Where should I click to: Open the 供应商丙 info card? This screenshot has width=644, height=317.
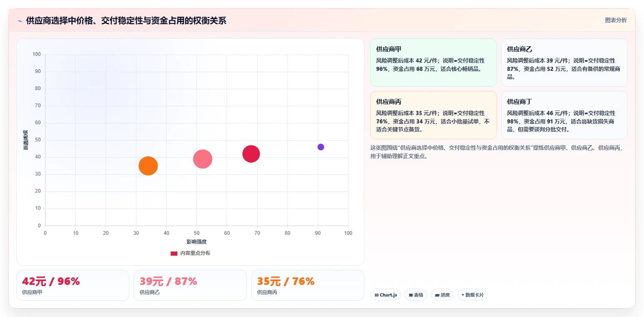[x=434, y=115]
